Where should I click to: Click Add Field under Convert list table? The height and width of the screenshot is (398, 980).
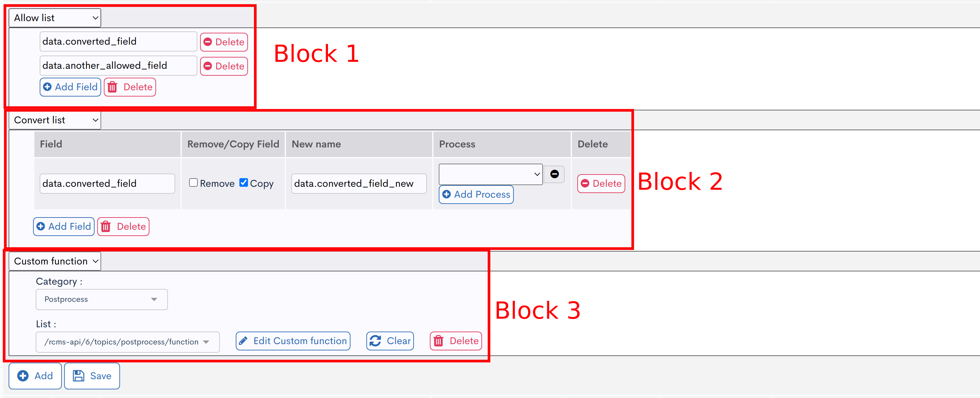click(x=63, y=227)
